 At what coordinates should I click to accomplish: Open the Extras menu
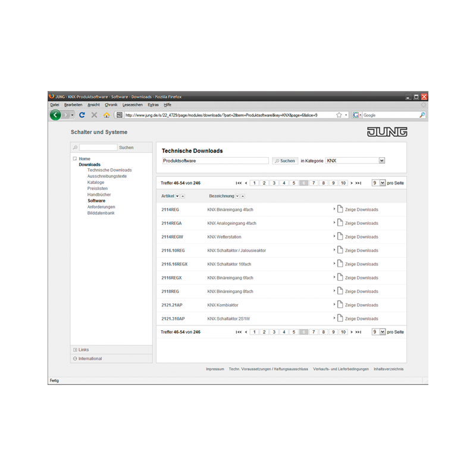tap(153, 105)
